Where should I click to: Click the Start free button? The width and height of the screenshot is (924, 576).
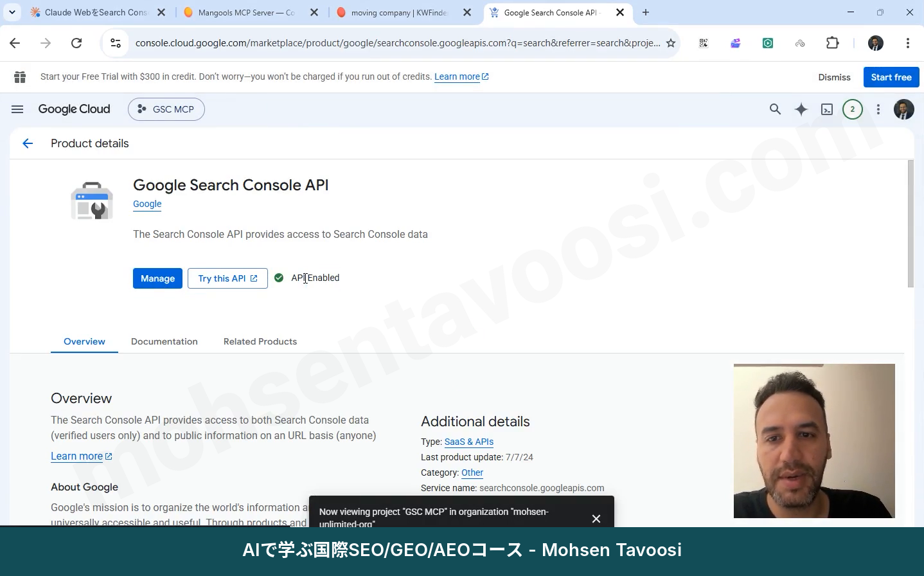click(x=891, y=77)
